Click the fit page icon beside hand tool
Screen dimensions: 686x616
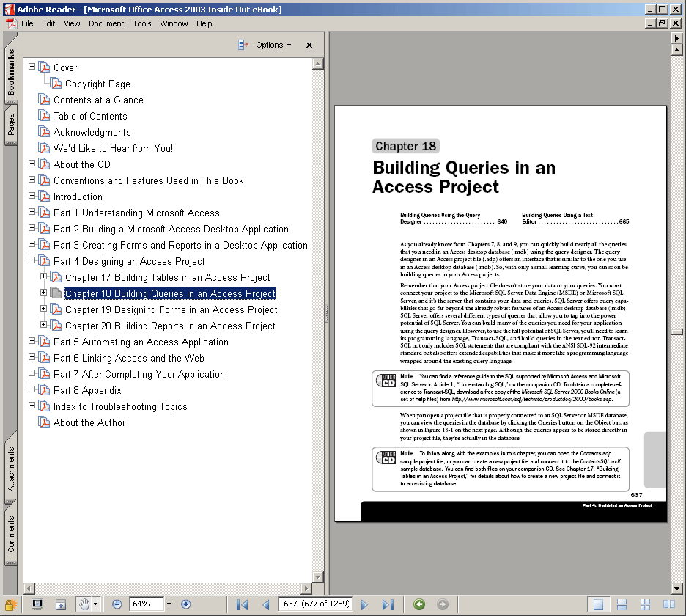click(x=61, y=604)
